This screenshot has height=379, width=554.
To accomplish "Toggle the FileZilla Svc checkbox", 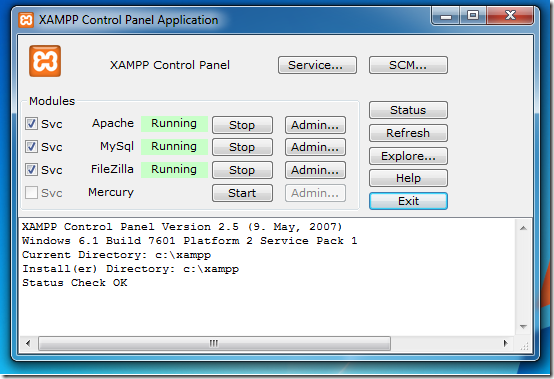I will coord(31,170).
